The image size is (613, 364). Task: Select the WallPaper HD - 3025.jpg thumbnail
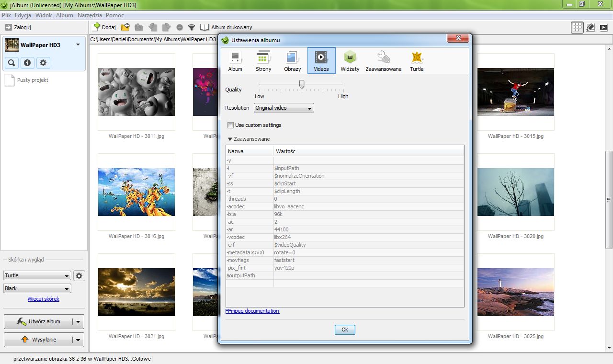pyautogui.click(x=516, y=292)
